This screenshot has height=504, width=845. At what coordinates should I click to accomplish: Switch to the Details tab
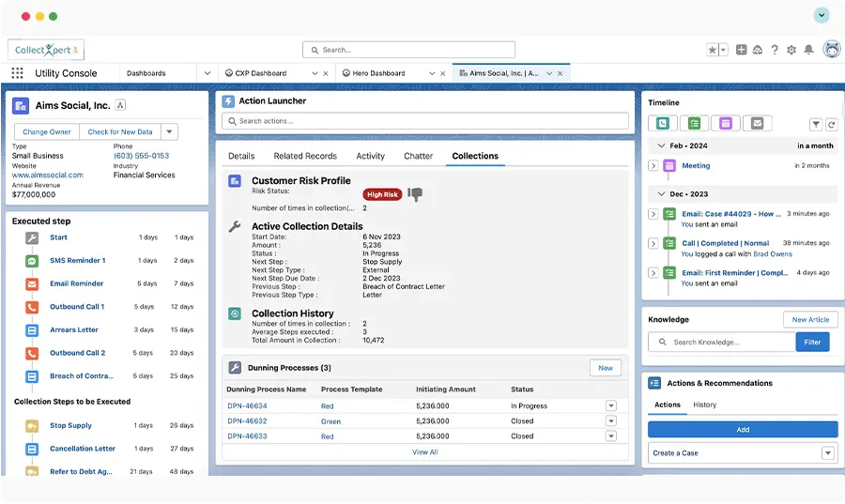tap(241, 156)
